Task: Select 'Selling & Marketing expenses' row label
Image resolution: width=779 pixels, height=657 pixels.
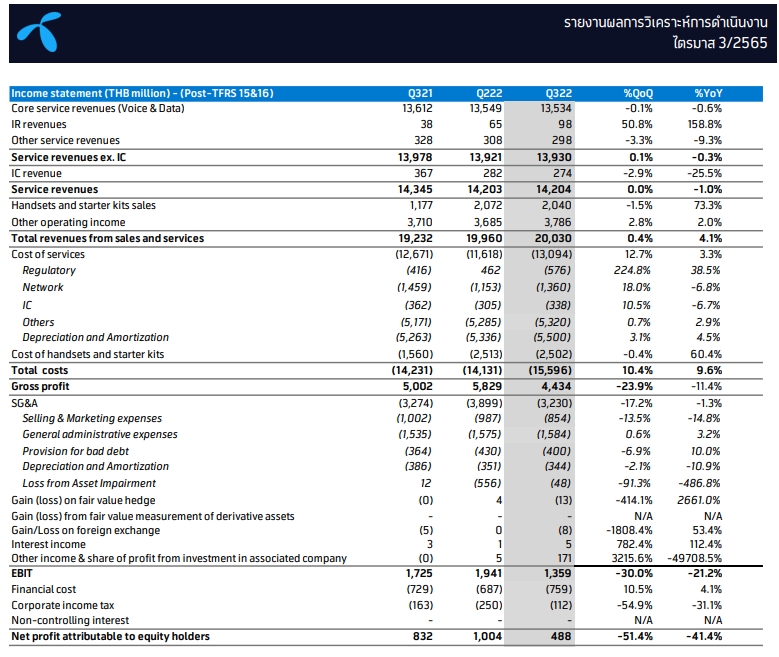Action: [x=92, y=418]
